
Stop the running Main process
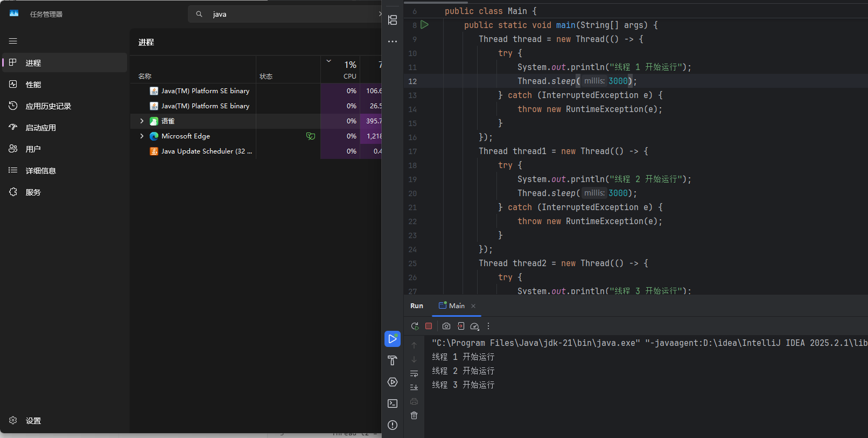[x=429, y=326]
